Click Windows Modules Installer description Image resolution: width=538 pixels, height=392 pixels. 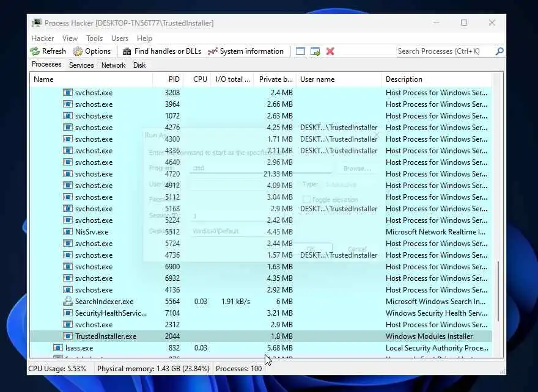[x=429, y=336]
